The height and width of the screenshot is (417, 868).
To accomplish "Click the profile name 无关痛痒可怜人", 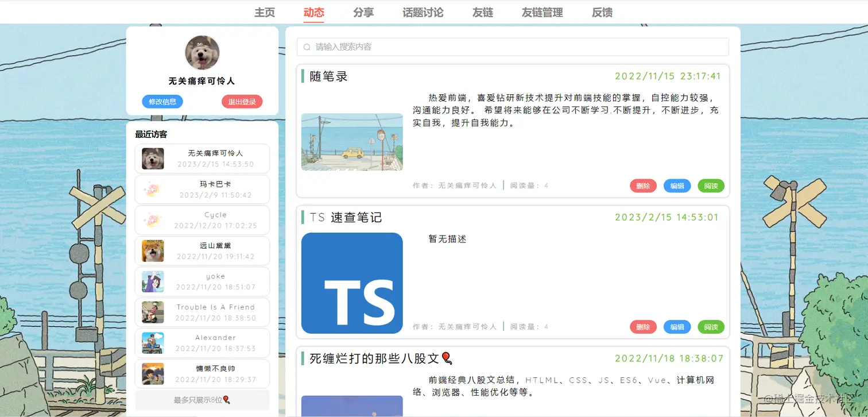I will (x=202, y=82).
